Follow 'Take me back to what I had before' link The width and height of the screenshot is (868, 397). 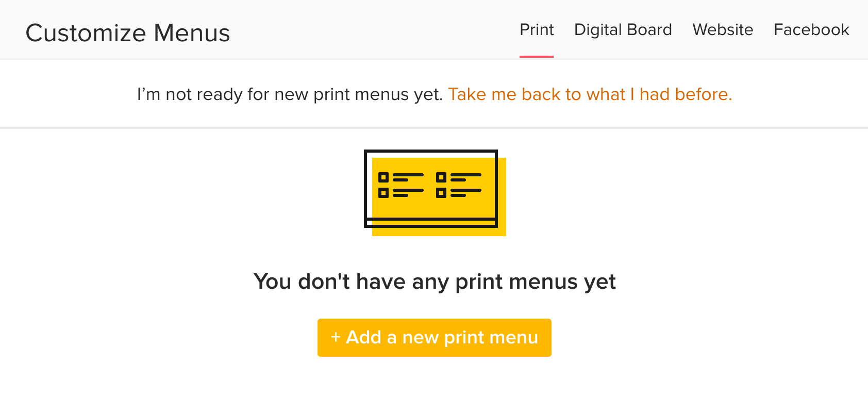tap(590, 94)
